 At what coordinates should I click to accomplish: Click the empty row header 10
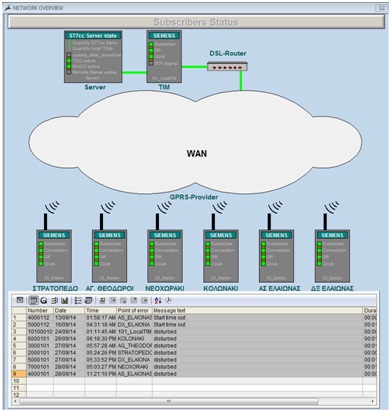19,381
